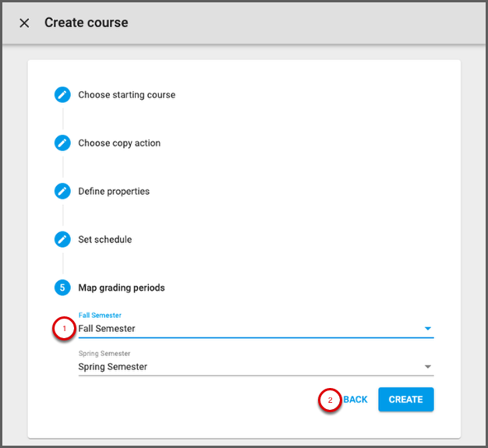Click the red annotation marker numbered 2
This screenshot has height=448, width=488.
[330, 400]
